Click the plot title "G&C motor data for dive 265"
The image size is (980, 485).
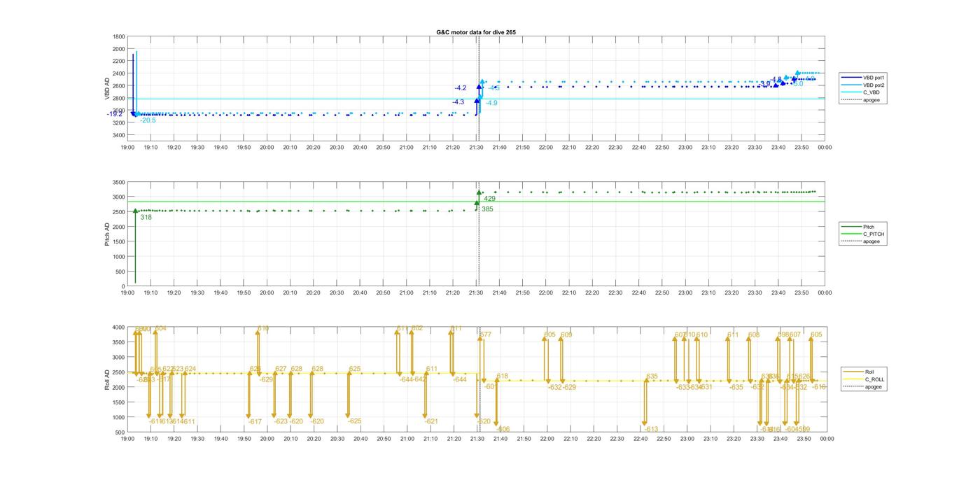(x=476, y=32)
